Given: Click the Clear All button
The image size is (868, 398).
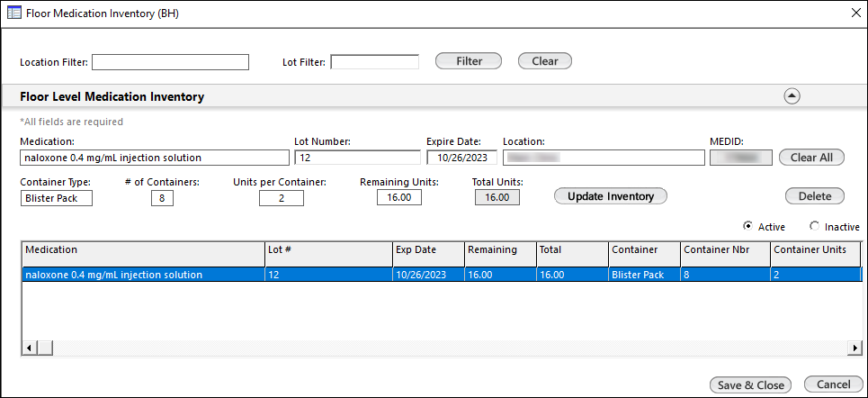Looking at the screenshot, I should click(x=811, y=158).
